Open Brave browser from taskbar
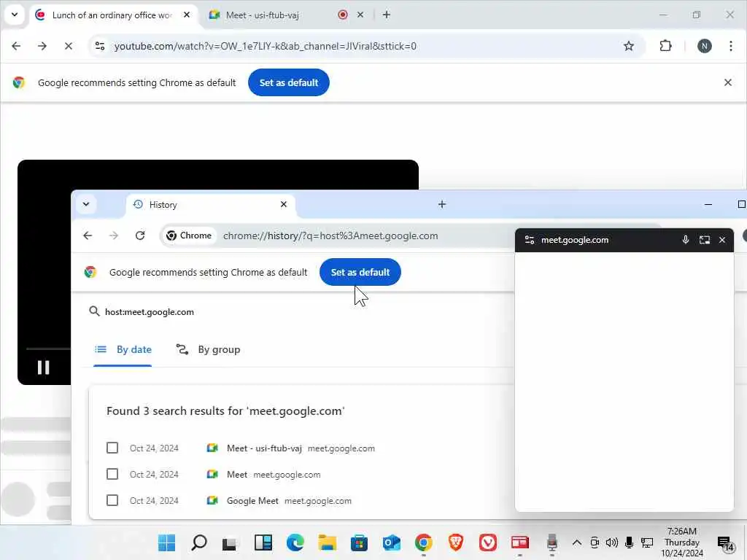 click(456, 542)
